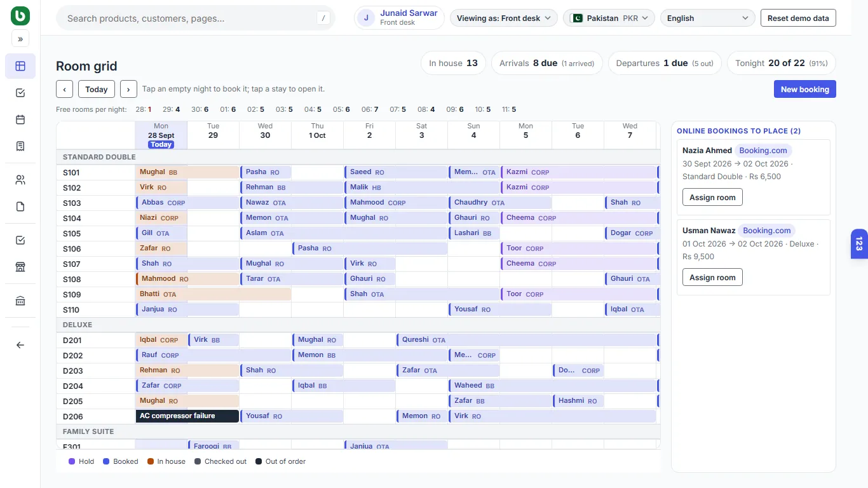Open the blue 123 side tab
Viewport: 868px width, 488px height.
pyautogui.click(x=859, y=244)
